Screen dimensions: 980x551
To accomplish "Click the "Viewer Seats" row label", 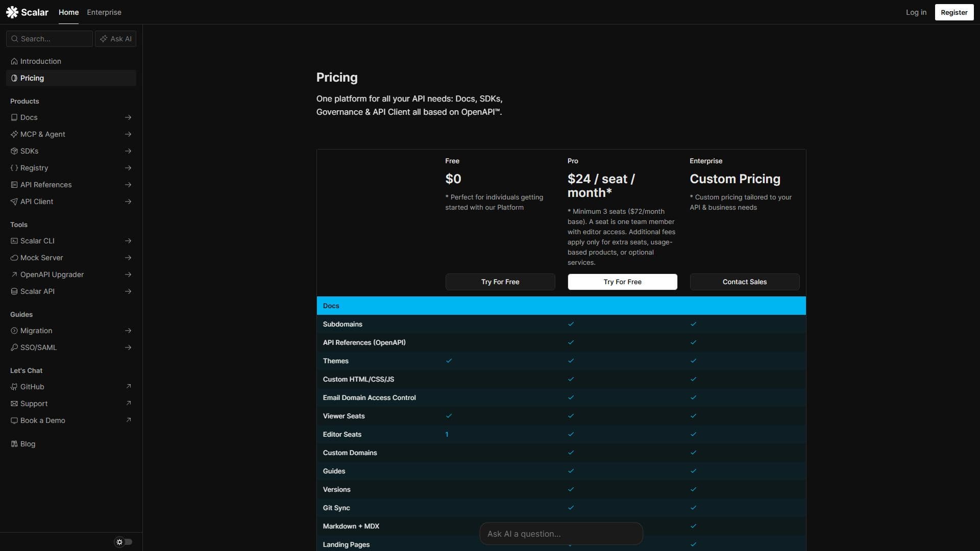I will click(x=344, y=416).
